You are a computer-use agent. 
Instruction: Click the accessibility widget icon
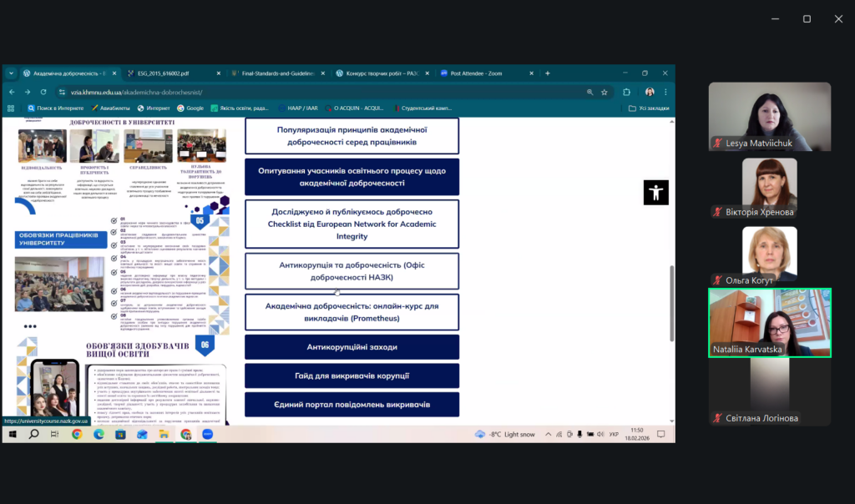pos(656,192)
